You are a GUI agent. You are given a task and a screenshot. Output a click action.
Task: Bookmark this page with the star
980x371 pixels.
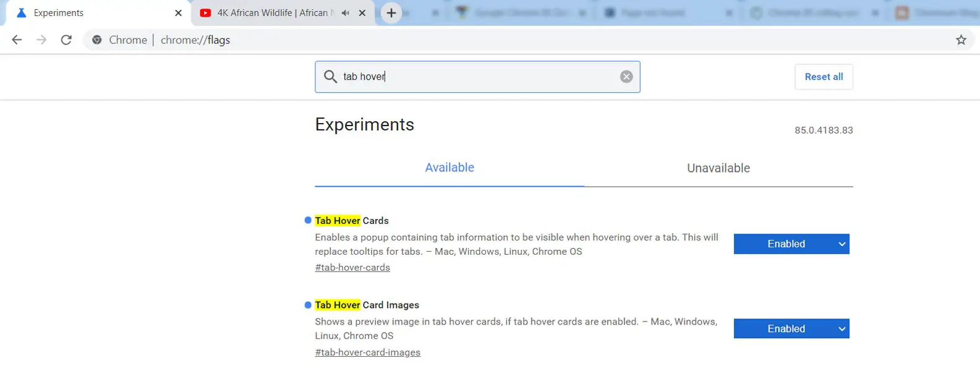click(x=961, y=40)
